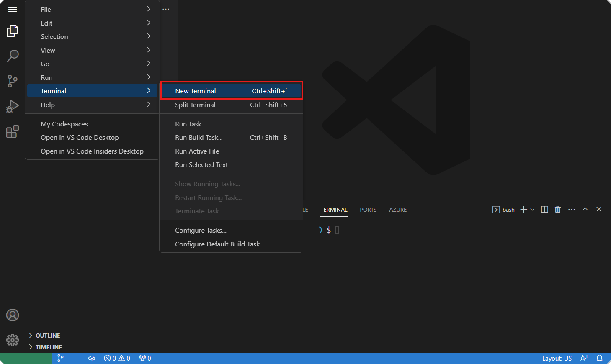Open My Codespaces
611x364 pixels.
click(x=64, y=124)
